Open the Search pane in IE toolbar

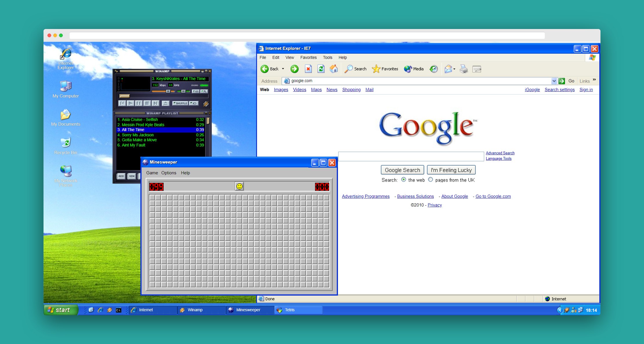coord(356,69)
